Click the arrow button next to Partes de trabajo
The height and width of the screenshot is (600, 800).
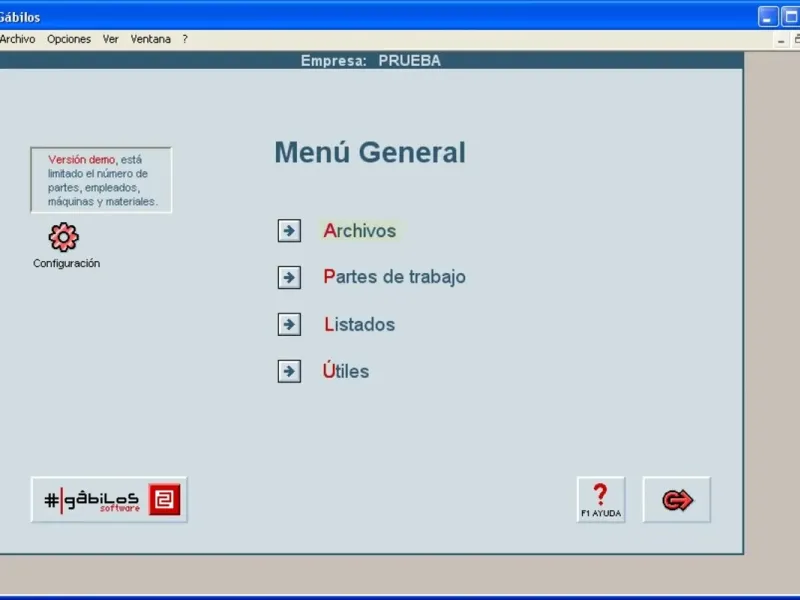[289, 278]
